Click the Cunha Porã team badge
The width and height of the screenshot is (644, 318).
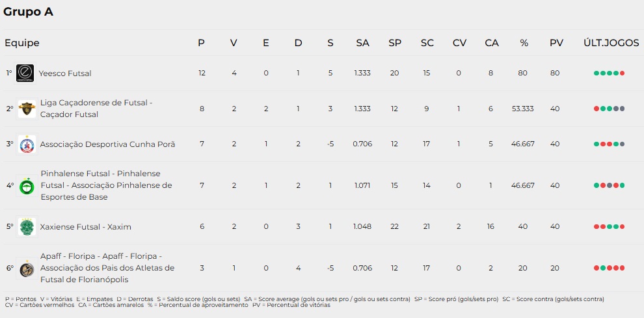point(27,144)
